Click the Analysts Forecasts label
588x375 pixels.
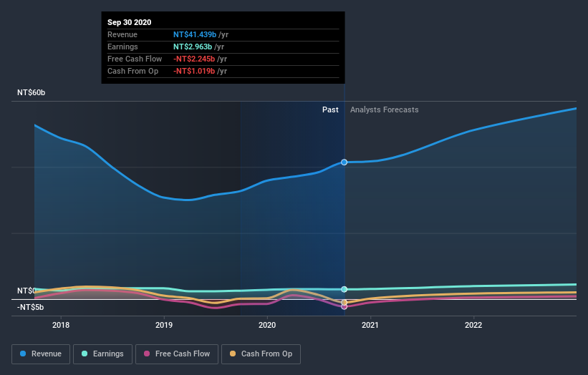[x=385, y=109]
